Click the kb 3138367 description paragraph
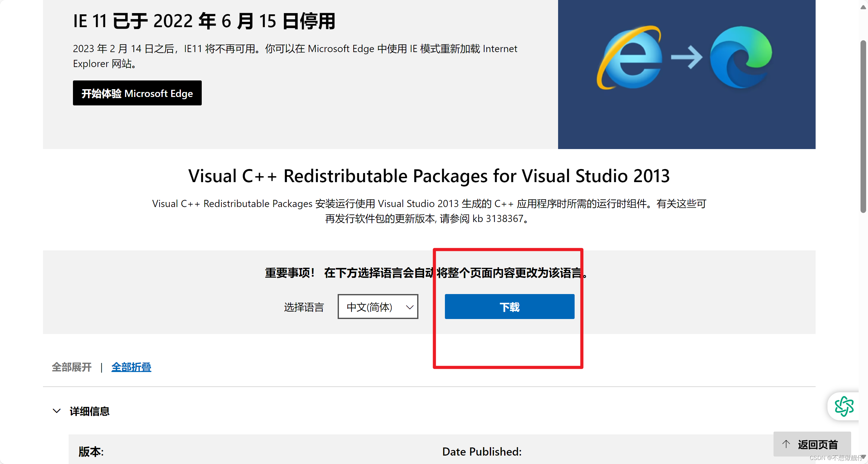The image size is (868, 464). [x=429, y=211]
